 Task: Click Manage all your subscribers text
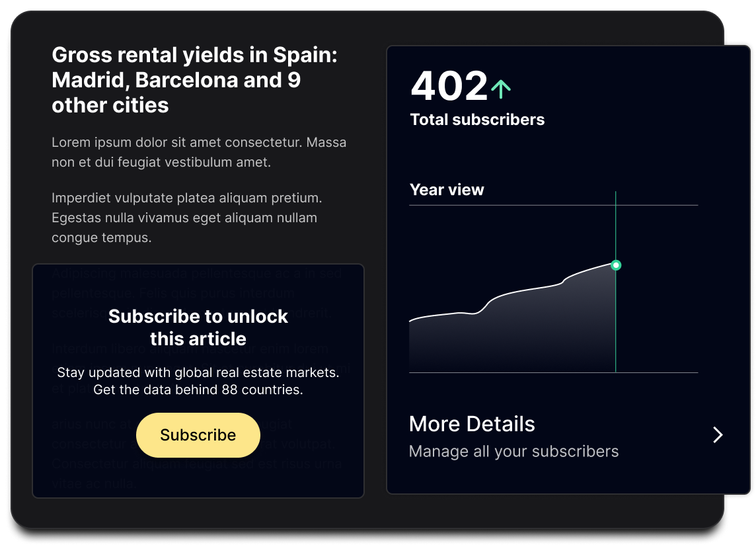click(x=514, y=451)
